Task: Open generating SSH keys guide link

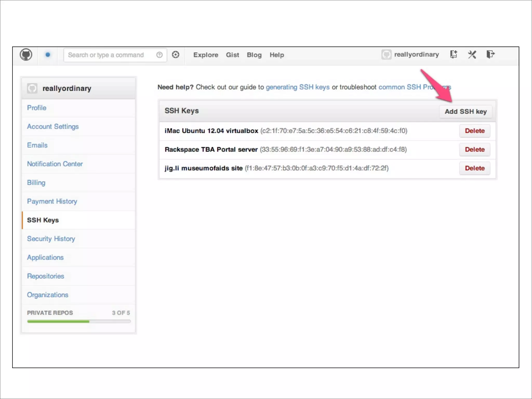Action: pyautogui.click(x=297, y=87)
